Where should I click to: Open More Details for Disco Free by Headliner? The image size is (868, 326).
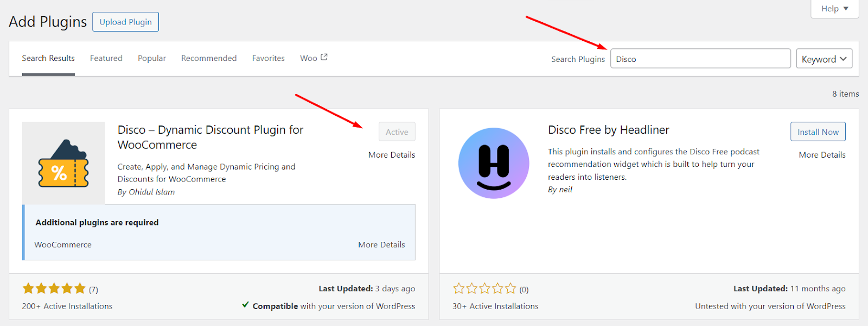click(822, 155)
